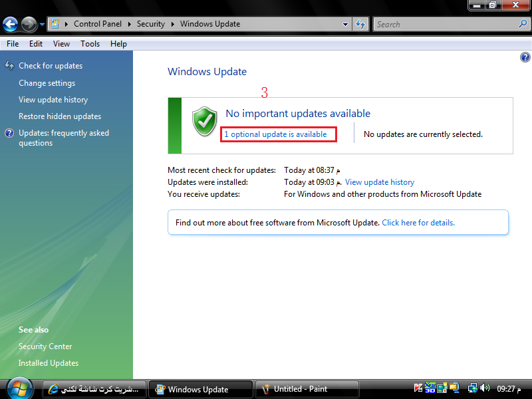The image size is (532, 399).
Task: Click the volume speaker tray icon
Action: 485,388
